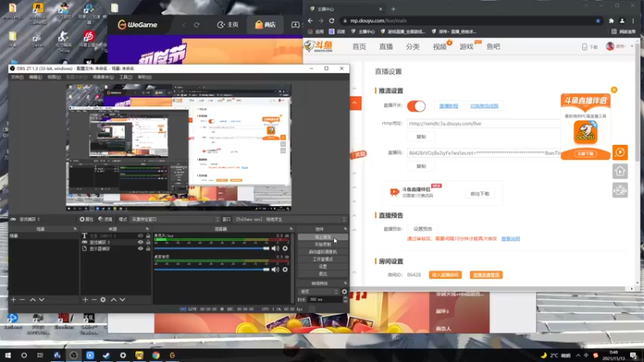Move the selected source up in the Sources panel
Viewport: 644px width, 362px height.
coord(114,300)
